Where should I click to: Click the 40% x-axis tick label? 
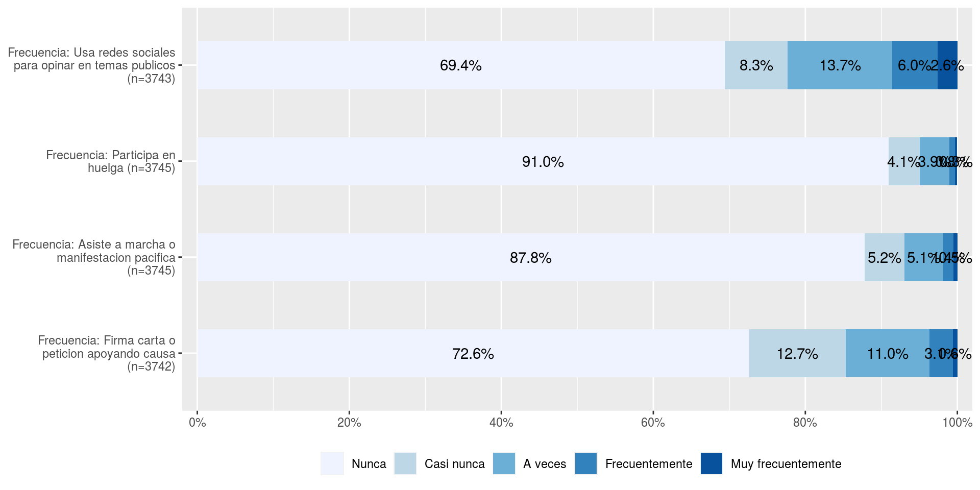click(x=501, y=423)
